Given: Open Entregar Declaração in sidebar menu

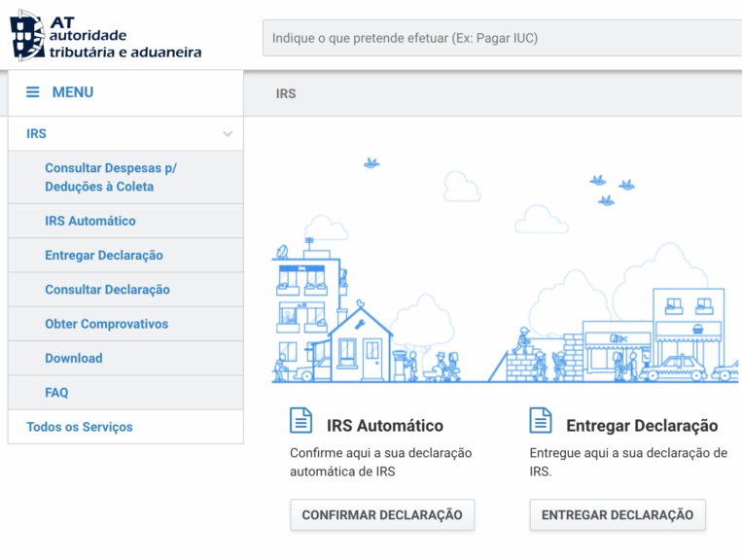Looking at the screenshot, I should tap(104, 256).
